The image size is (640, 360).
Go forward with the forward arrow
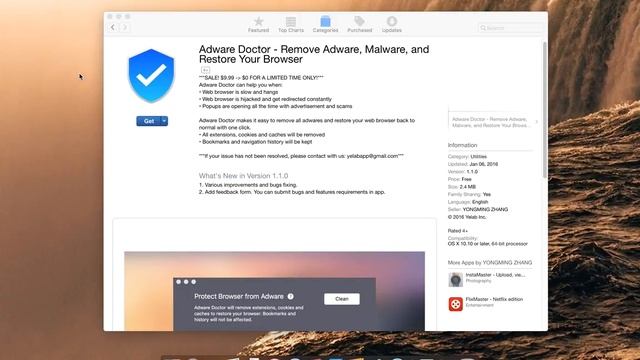pyautogui.click(x=125, y=27)
